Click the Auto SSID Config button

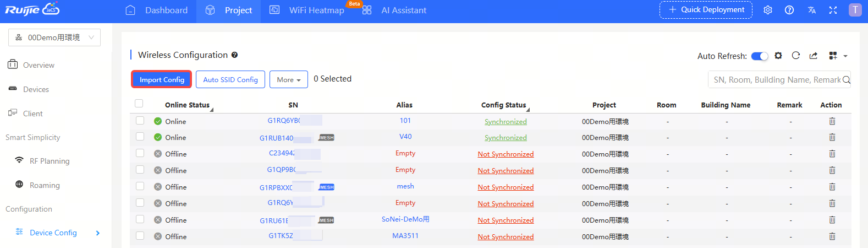click(x=230, y=79)
